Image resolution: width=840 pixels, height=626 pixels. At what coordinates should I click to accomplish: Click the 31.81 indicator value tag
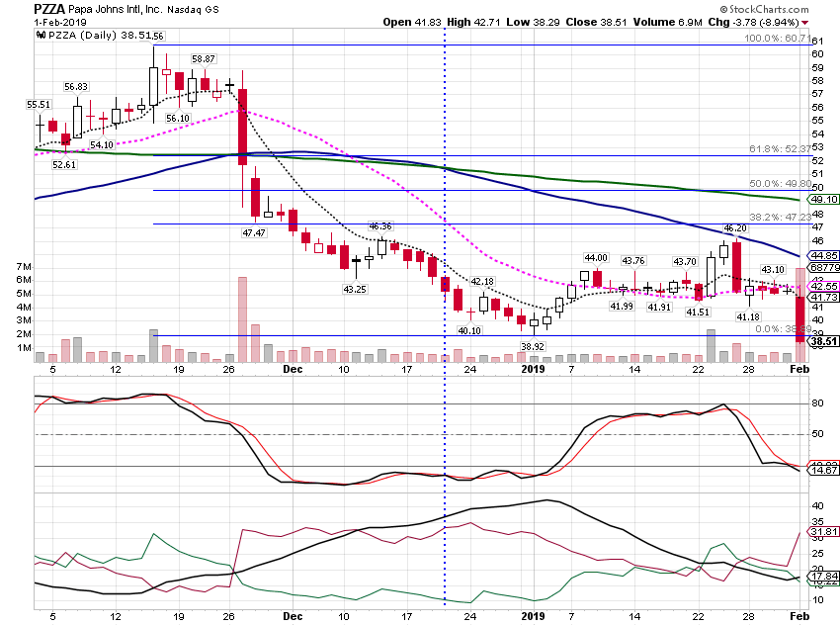(823, 532)
